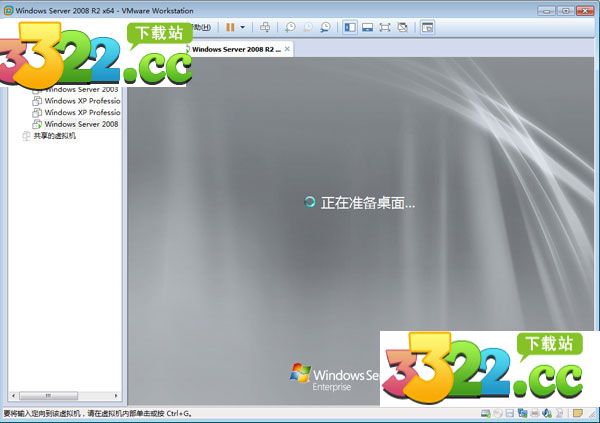
Task: Select Windows Server 2003 in library tree
Action: [82, 90]
